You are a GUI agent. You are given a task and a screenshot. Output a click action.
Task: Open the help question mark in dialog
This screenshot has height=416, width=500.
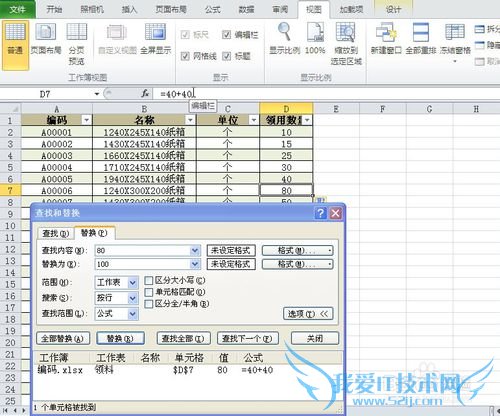click(x=320, y=213)
